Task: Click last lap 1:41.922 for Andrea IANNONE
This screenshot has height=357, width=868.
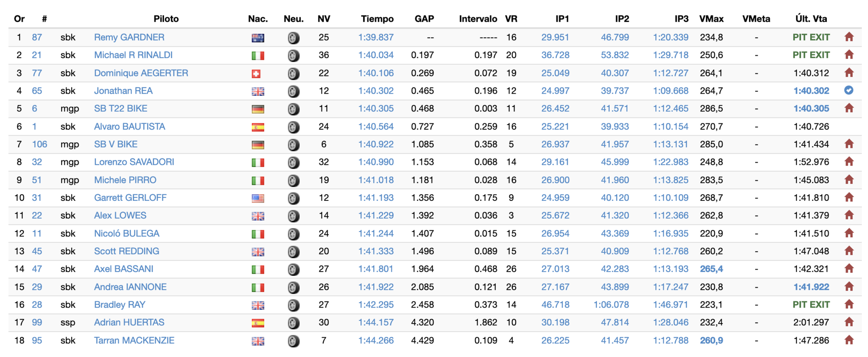Action: [x=811, y=287]
